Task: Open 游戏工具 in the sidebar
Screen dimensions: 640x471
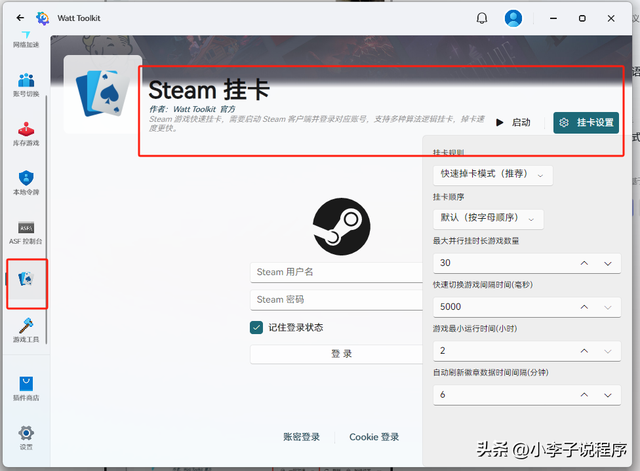Action: click(x=26, y=330)
